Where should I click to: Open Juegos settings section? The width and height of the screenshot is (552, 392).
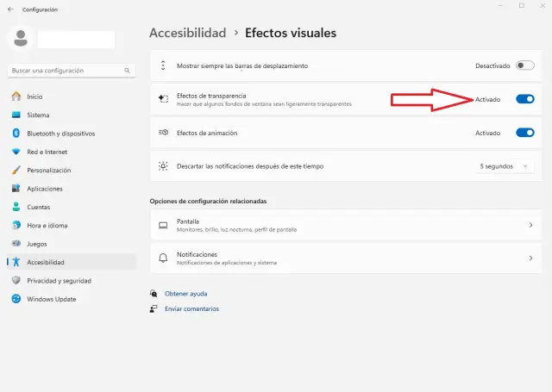tap(39, 244)
